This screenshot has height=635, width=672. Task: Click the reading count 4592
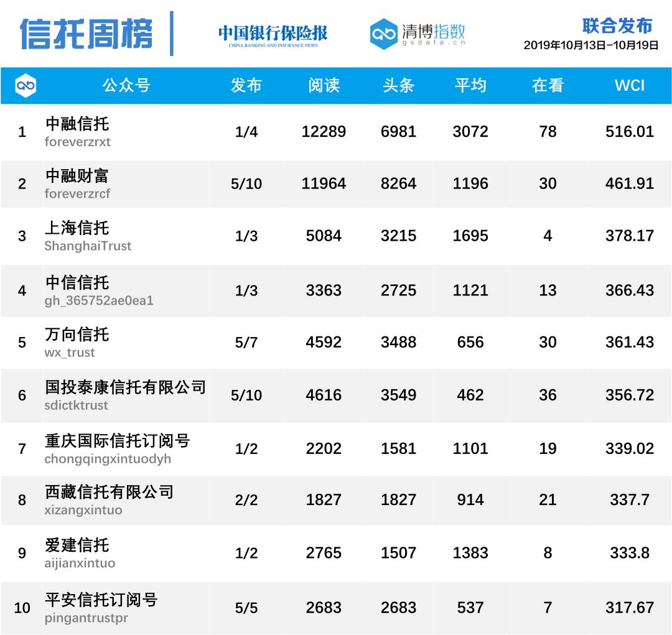tap(324, 342)
